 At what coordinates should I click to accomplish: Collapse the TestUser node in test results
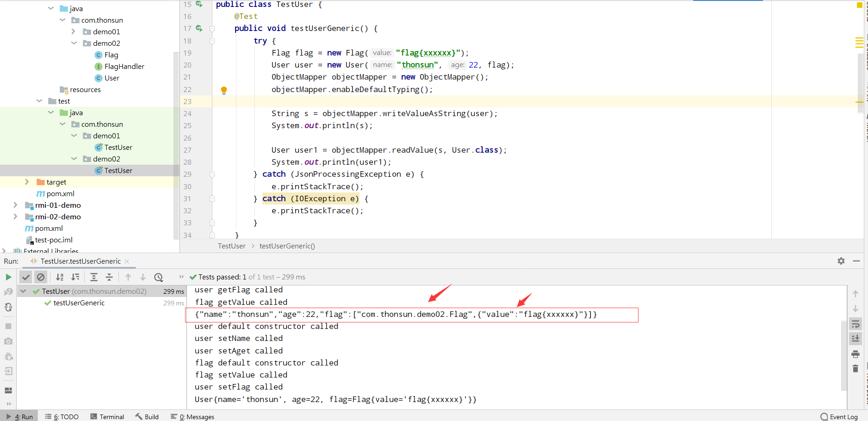point(23,291)
